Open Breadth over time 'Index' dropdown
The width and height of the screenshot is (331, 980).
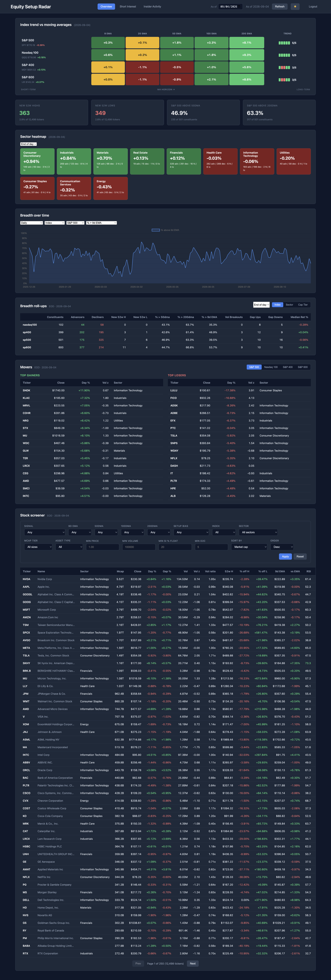click(55, 223)
